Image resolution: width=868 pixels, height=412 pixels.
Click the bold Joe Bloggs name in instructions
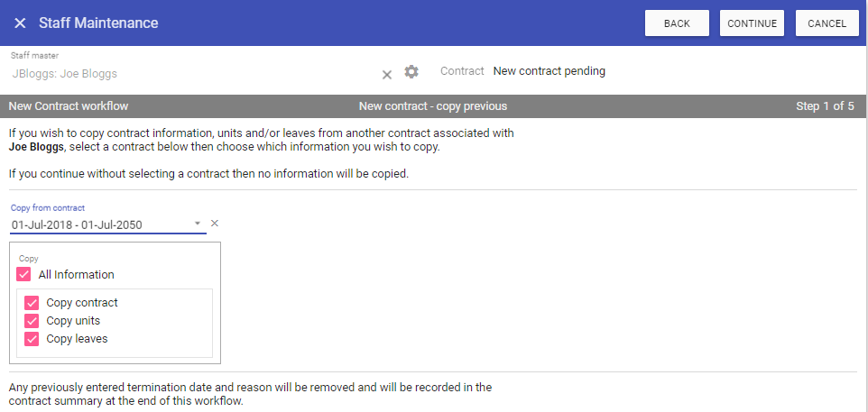pos(42,147)
